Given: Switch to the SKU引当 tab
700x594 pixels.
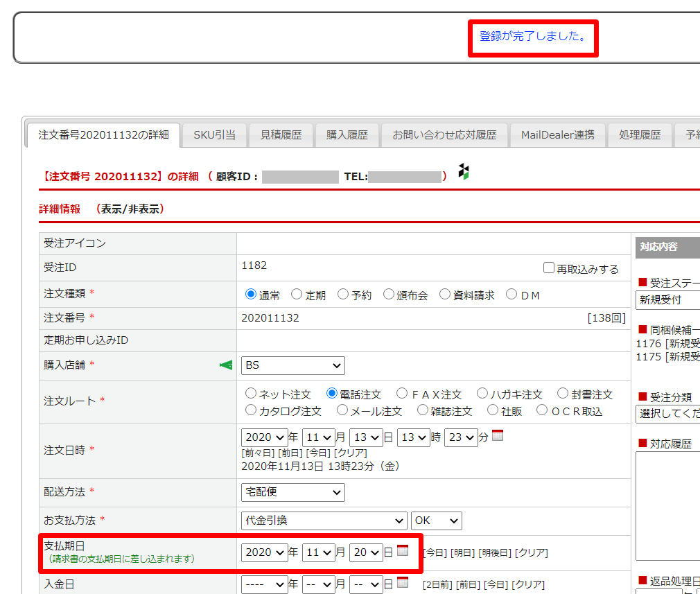Looking at the screenshot, I should coord(214,135).
